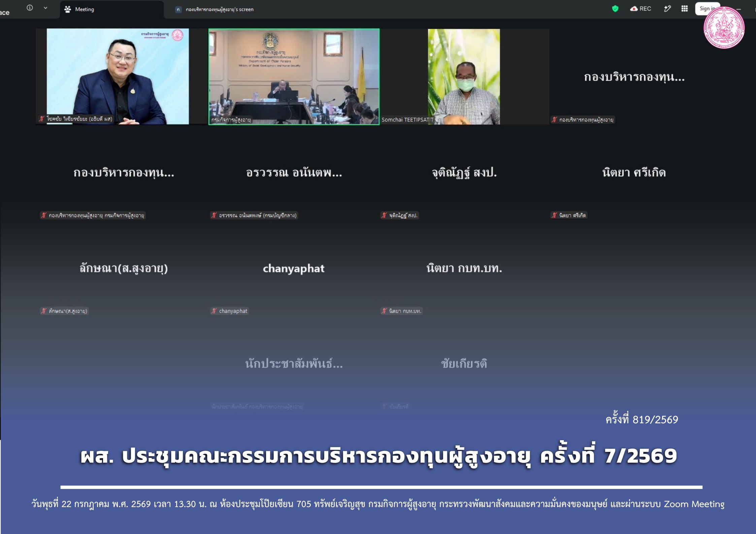Click the muted mic icon beside chanyaphat label
Image resolution: width=756 pixels, height=534 pixels.
point(214,311)
